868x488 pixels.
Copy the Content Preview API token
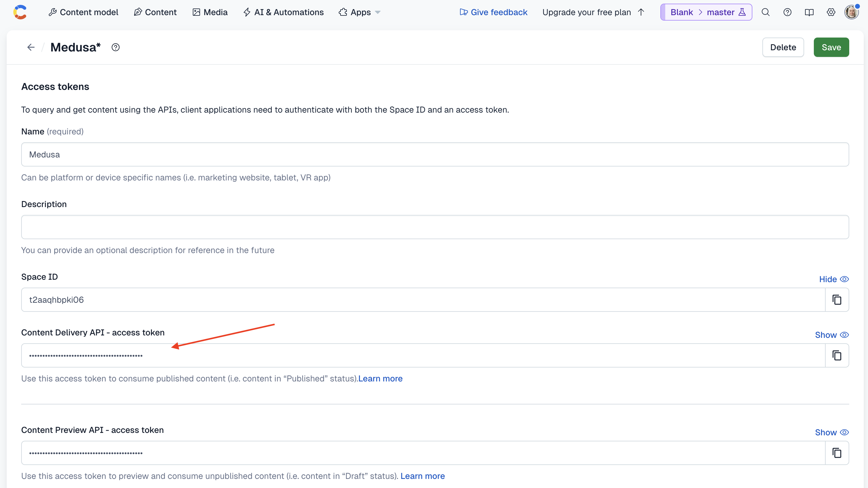tap(837, 453)
